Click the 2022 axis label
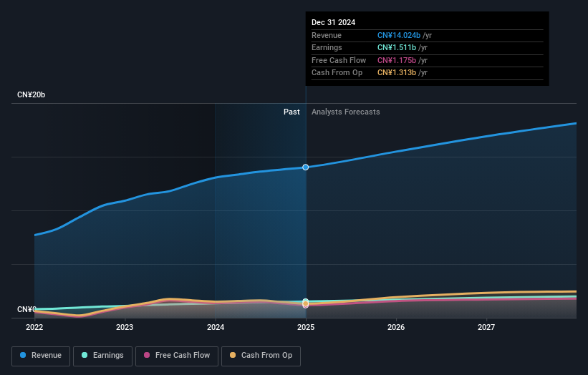The width and height of the screenshot is (588, 375). point(34,327)
